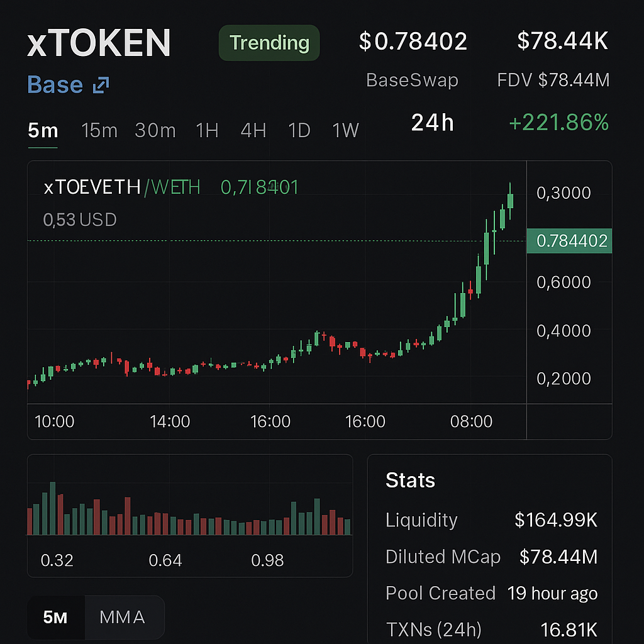Select the 1H timeframe
Screen dimensions: 644x644
click(x=207, y=131)
